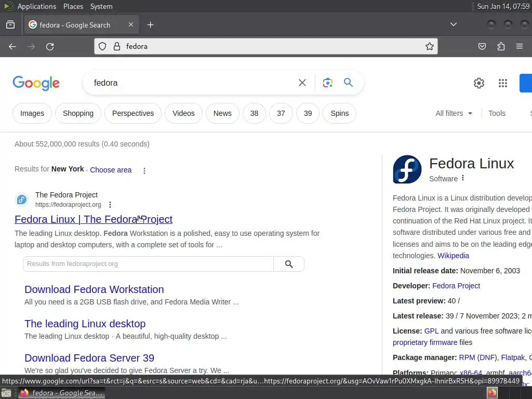532x399 pixels.
Task: Click the x86-64 platform link
Action: point(471,373)
